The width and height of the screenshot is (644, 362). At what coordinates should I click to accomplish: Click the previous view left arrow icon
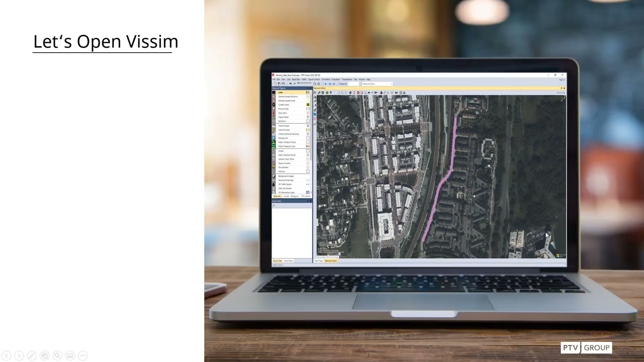click(x=369, y=93)
